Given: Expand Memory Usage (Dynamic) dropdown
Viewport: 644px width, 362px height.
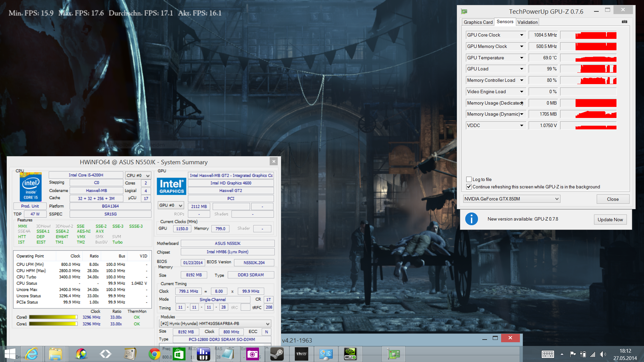Looking at the screenshot, I should [x=522, y=114].
